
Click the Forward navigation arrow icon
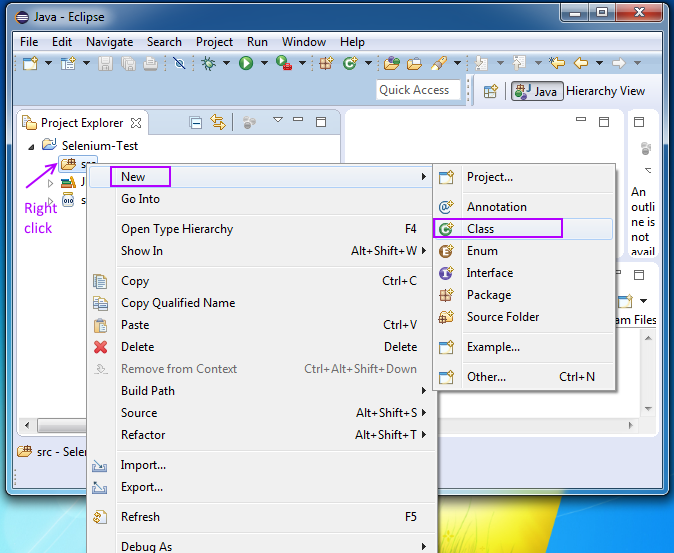pos(619,64)
